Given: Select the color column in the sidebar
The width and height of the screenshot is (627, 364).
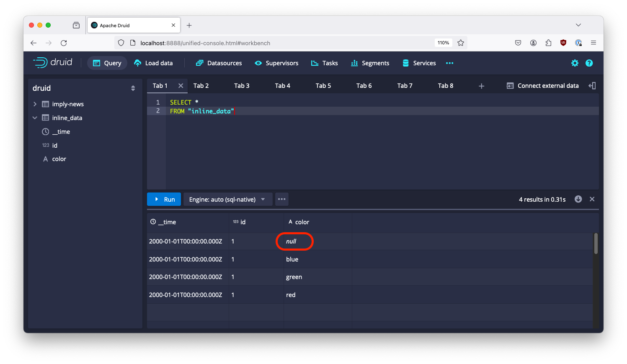Looking at the screenshot, I should point(59,159).
